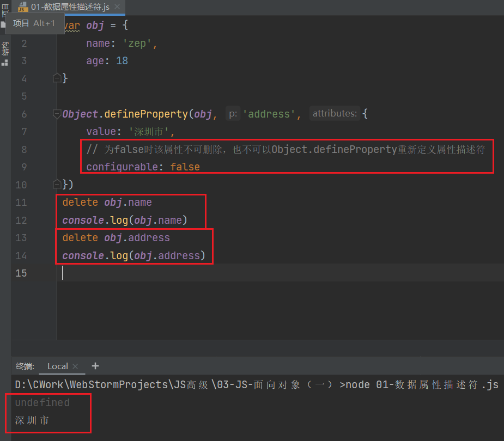Click 'delete obj.name' on line 11
The height and width of the screenshot is (441, 504).
(107, 203)
